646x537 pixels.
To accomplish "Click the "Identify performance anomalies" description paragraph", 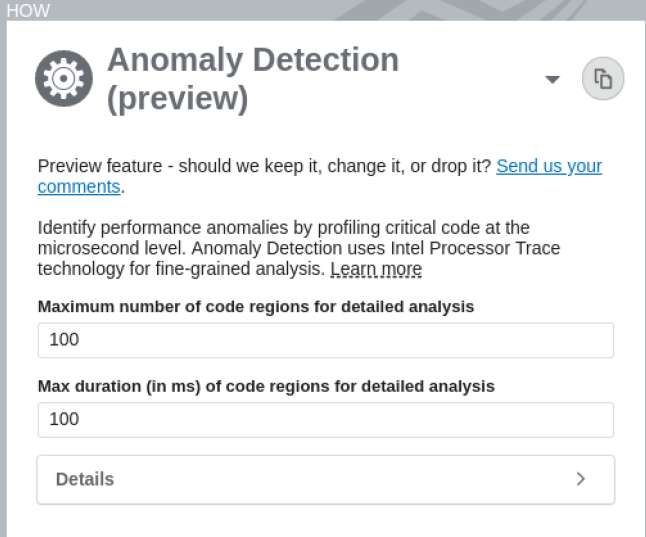I will [283, 228].
